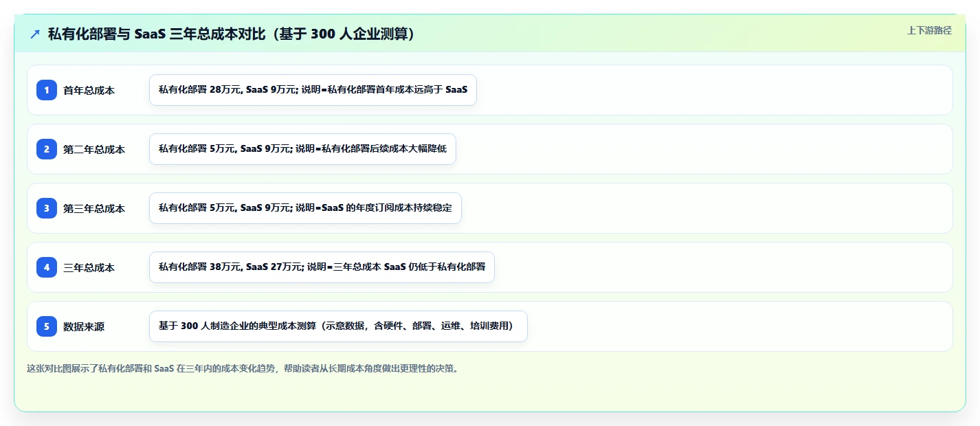Select the 数据来源 row label
Viewport: 980px width, 426px height.
[84, 326]
